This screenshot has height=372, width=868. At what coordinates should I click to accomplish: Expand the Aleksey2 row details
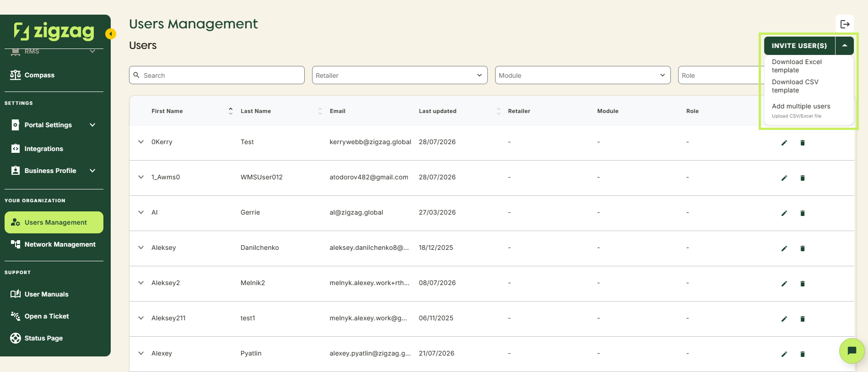[x=141, y=283]
